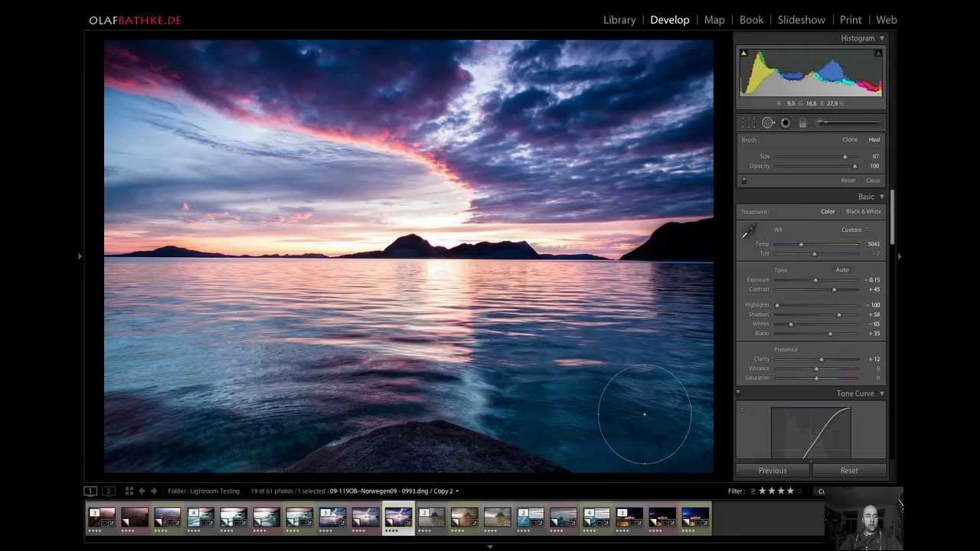Go back with the filmstrip left arrow
980x551 pixels.
[x=142, y=491]
